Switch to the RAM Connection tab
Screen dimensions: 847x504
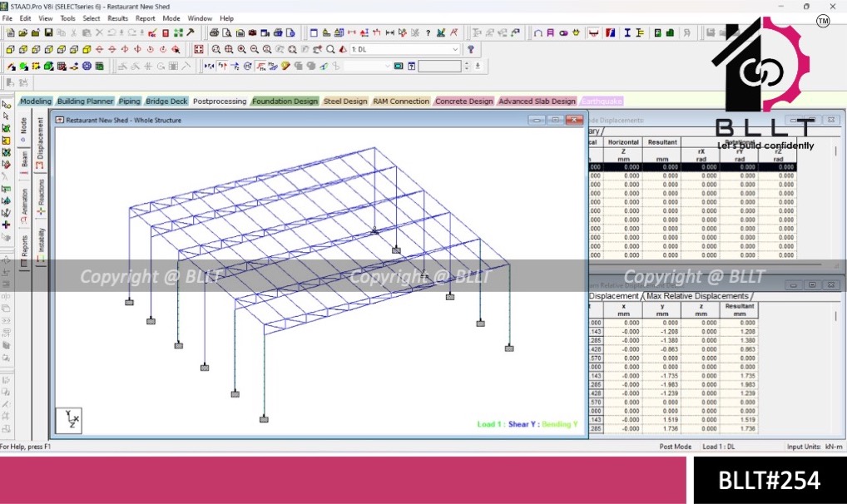[x=401, y=101]
